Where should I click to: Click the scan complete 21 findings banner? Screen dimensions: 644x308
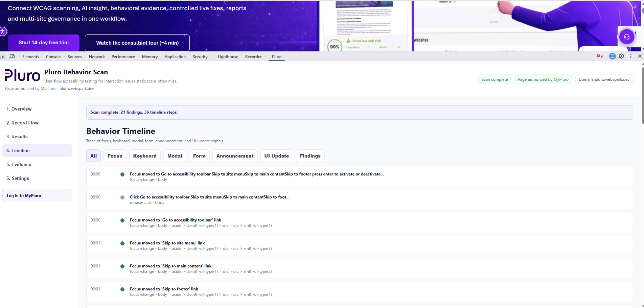point(360,112)
